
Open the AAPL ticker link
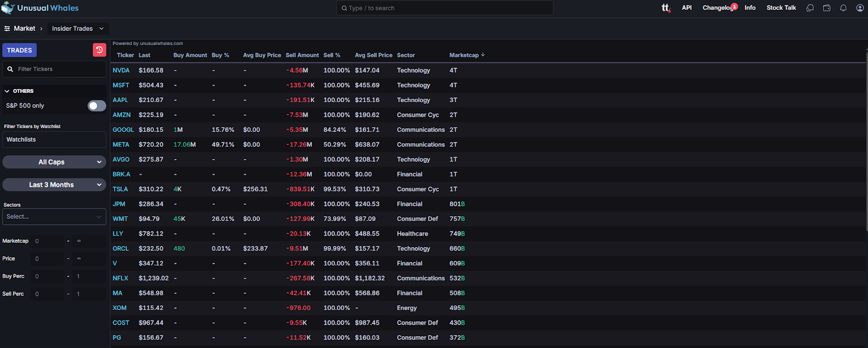(120, 100)
